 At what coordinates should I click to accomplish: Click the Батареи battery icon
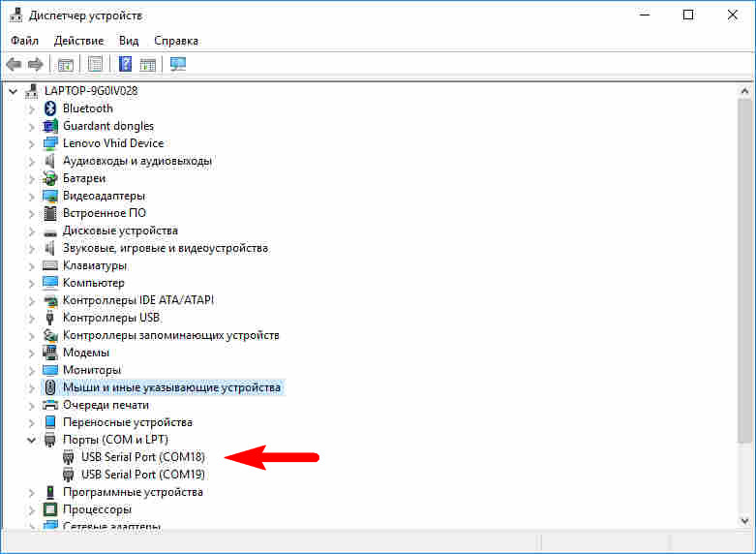pyautogui.click(x=50, y=178)
